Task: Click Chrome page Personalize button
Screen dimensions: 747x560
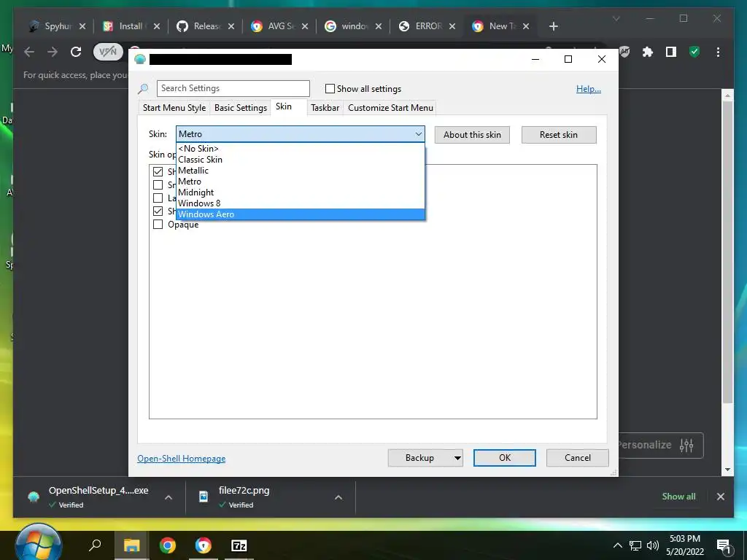Action: tap(659, 446)
